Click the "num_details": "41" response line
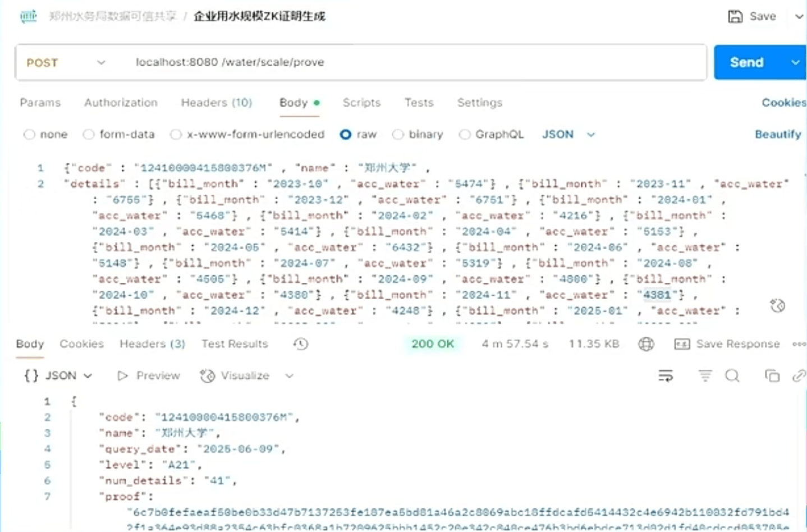The height and width of the screenshot is (532, 807). pyautogui.click(x=168, y=480)
